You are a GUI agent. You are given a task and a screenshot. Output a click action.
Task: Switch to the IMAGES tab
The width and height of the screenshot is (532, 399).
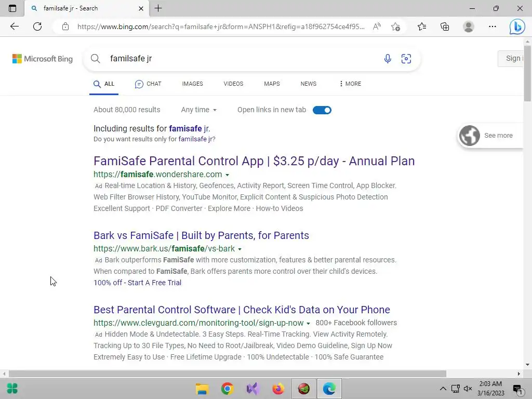pyautogui.click(x=192, y=84)
